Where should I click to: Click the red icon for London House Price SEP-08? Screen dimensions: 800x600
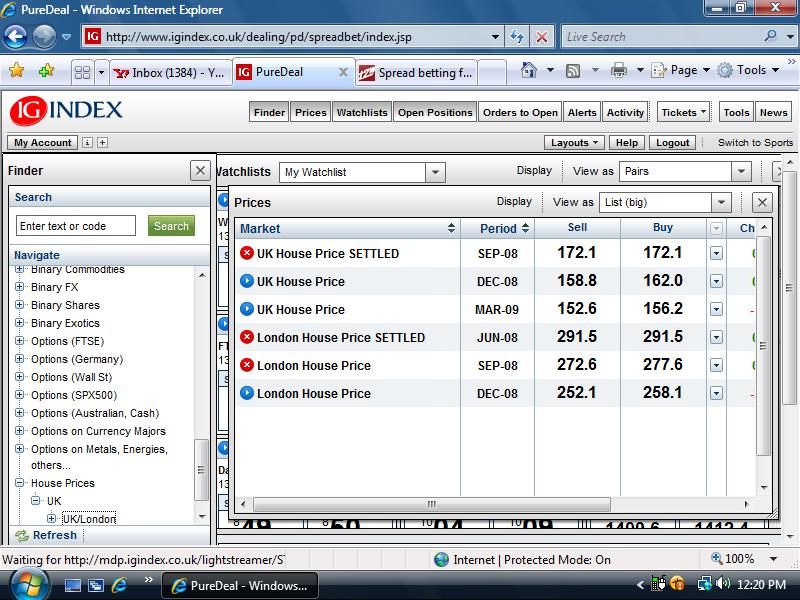(x=247, y=365)
